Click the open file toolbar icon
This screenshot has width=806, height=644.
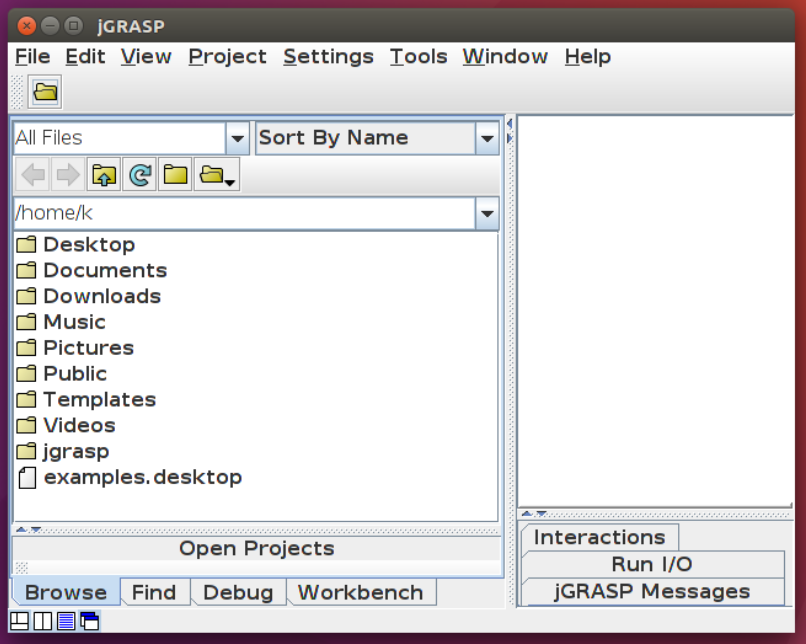pyautogui.click(x=45, y=93)
